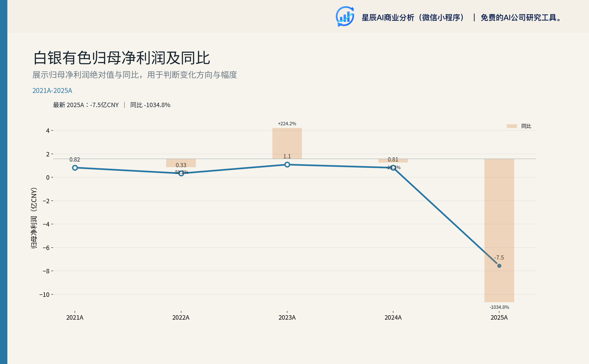Click the 同比 legend label
The image size is (589, 364).
tap(526, 126)
